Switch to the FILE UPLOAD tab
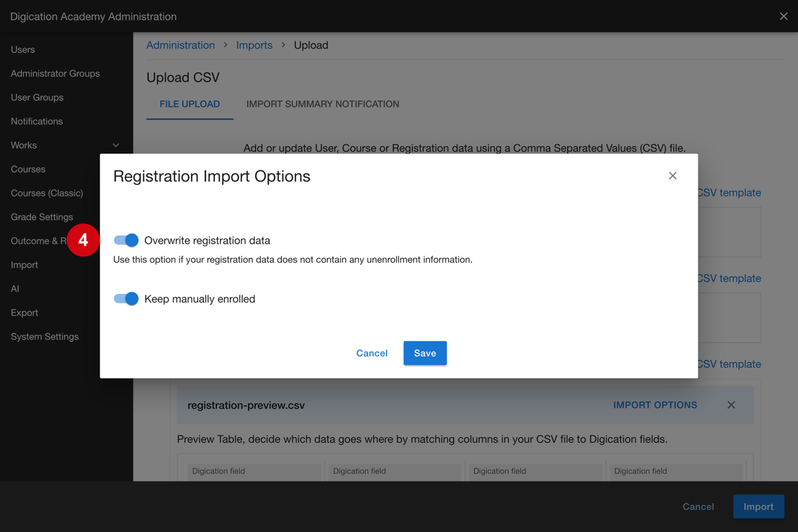The height and width of the screenshot is (532, 798). click(190, 104)
